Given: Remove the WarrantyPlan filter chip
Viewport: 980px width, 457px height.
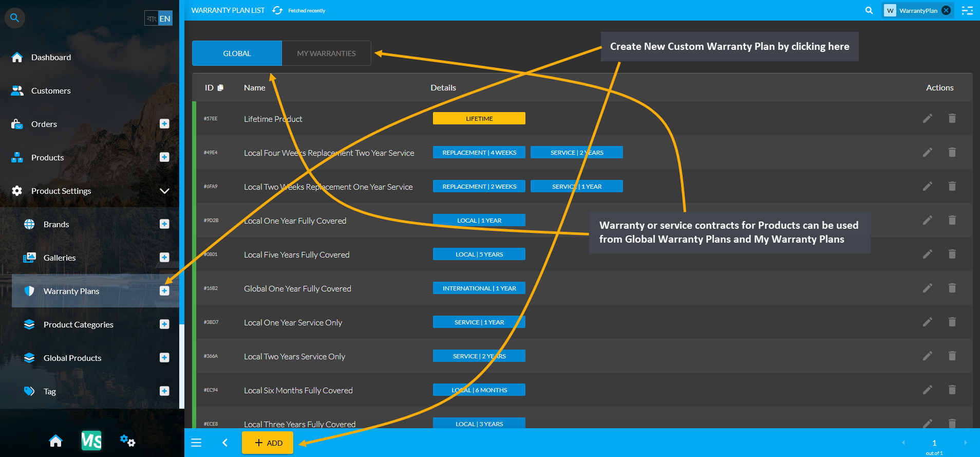Looking at the screenshot, I should point(946,10).
